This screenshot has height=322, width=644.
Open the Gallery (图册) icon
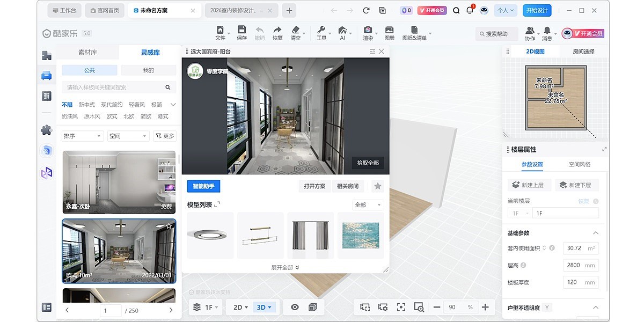click(x=390, y=33)
